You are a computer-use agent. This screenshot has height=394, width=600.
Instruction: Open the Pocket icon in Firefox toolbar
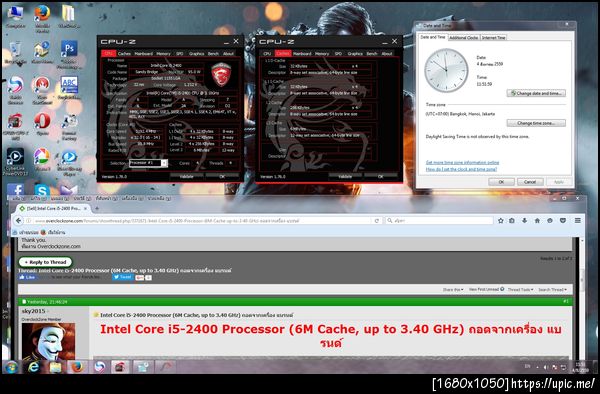click(x=563, y=221)
